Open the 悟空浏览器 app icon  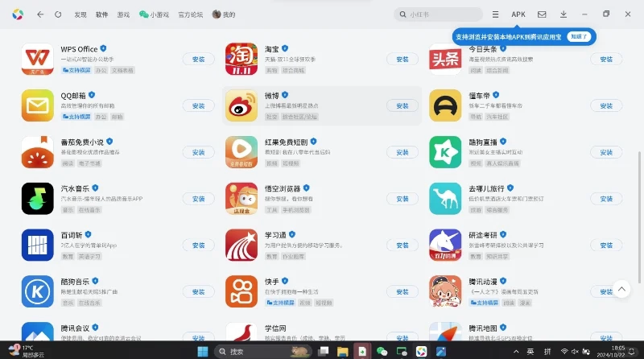[x=242, y=199]
